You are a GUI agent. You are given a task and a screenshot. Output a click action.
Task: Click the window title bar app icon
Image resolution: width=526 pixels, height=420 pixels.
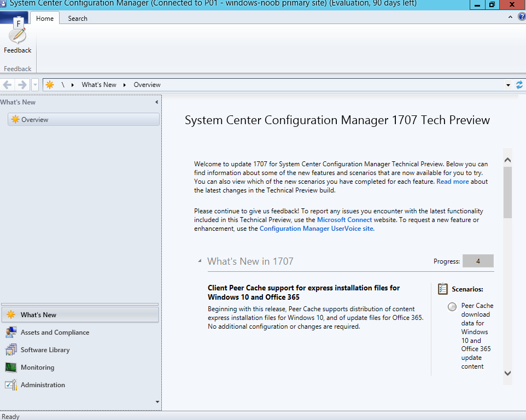[x=3, y=3]
